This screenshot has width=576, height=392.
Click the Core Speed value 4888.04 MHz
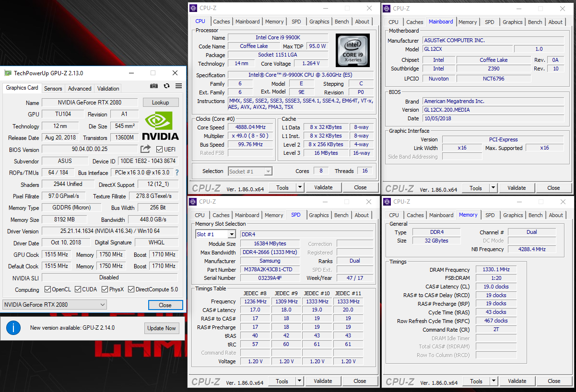point(250,127)
